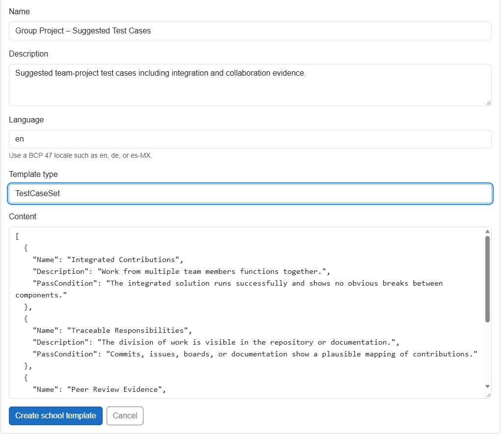Click the "Commits, issues, boards" PassCondition line
Screen dimensions: 504x438
pyautogui.click(x=255, y=354)
